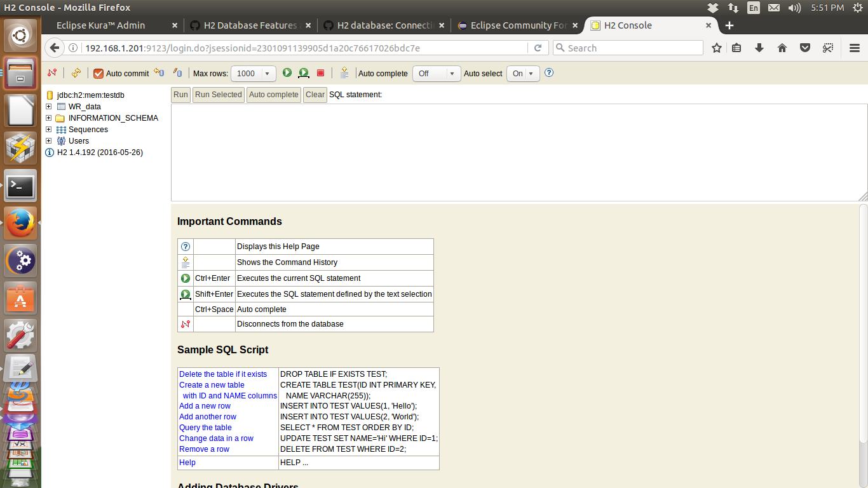This screenshot has height=488, width=868.
Task: Select INFORMATION_SCHEMA in the tree
Action: click(113, 118)
